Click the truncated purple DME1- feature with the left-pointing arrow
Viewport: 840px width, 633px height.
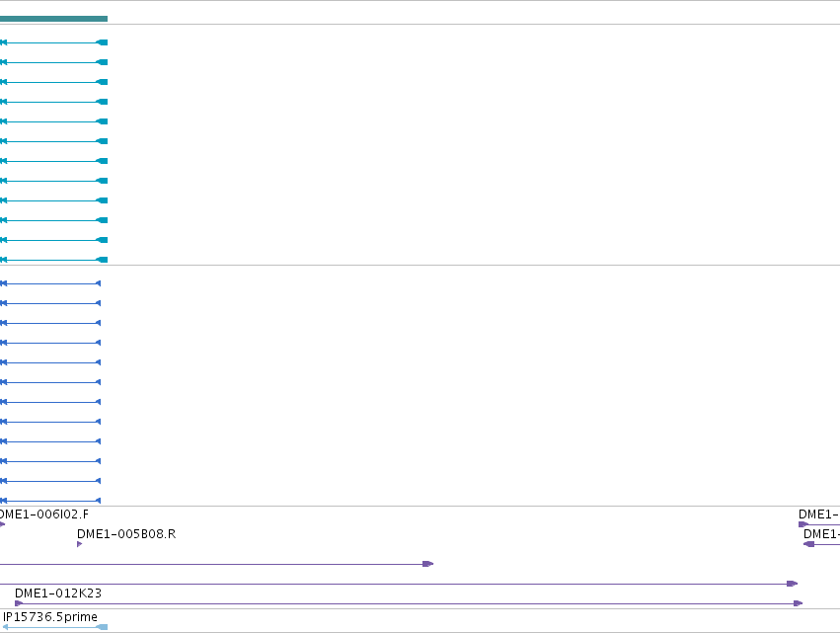click(821, 544)
